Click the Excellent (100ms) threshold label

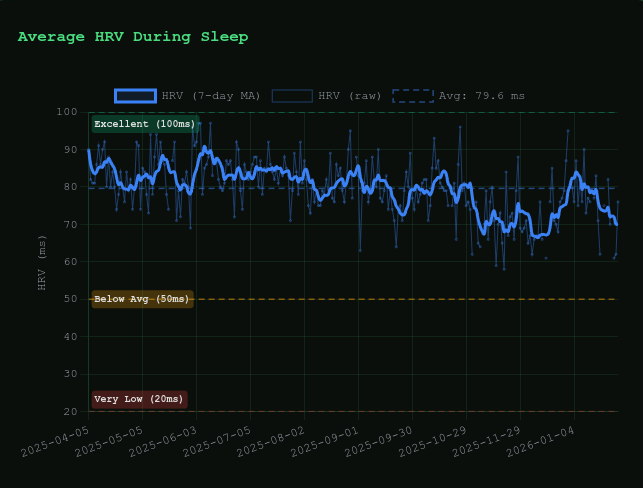coord(145,124)
